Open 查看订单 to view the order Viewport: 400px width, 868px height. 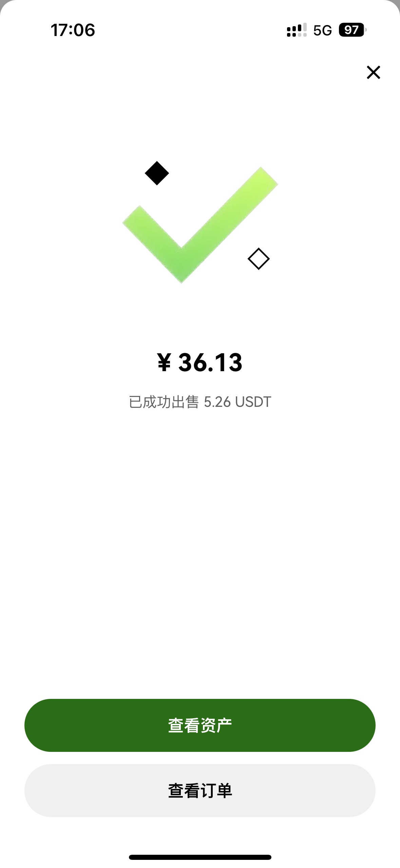pyautogui.click(x=200, y=791)
